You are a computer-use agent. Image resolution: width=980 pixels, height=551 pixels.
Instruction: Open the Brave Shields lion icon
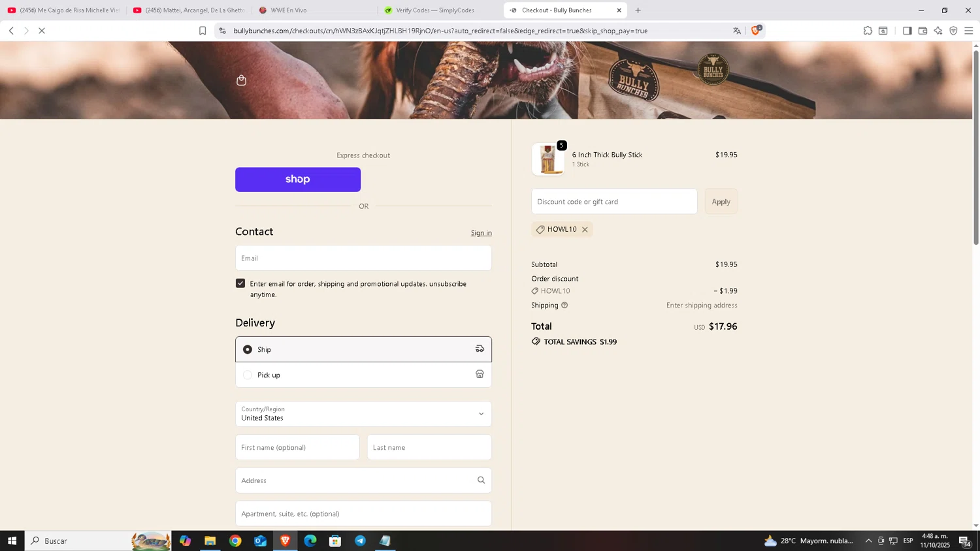(756, 30)
